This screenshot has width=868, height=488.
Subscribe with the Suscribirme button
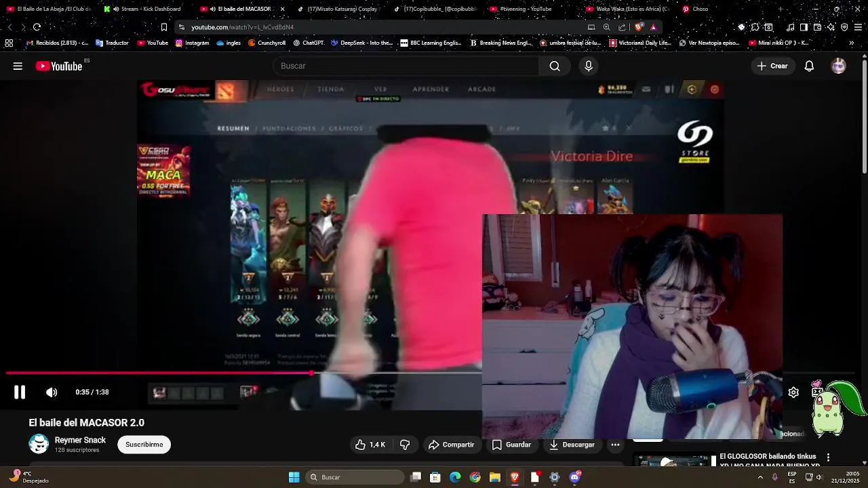pyautogui.click(x=144, y=445)
